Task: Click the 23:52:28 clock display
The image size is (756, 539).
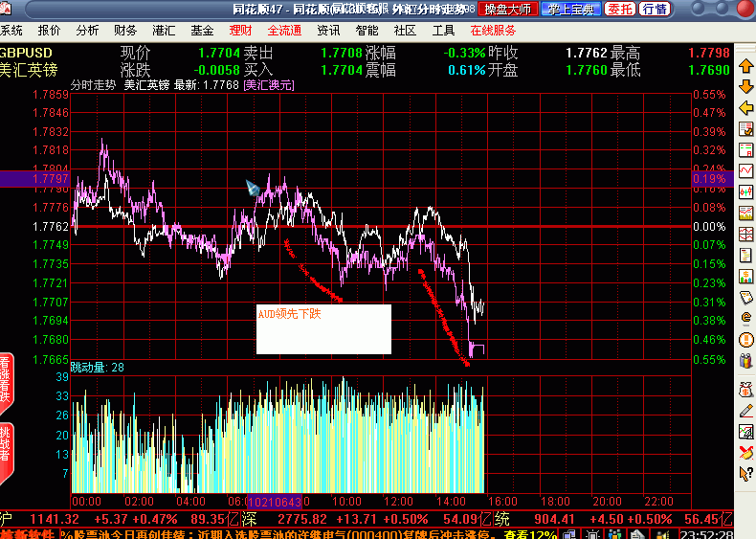Action: click(707, 534)
